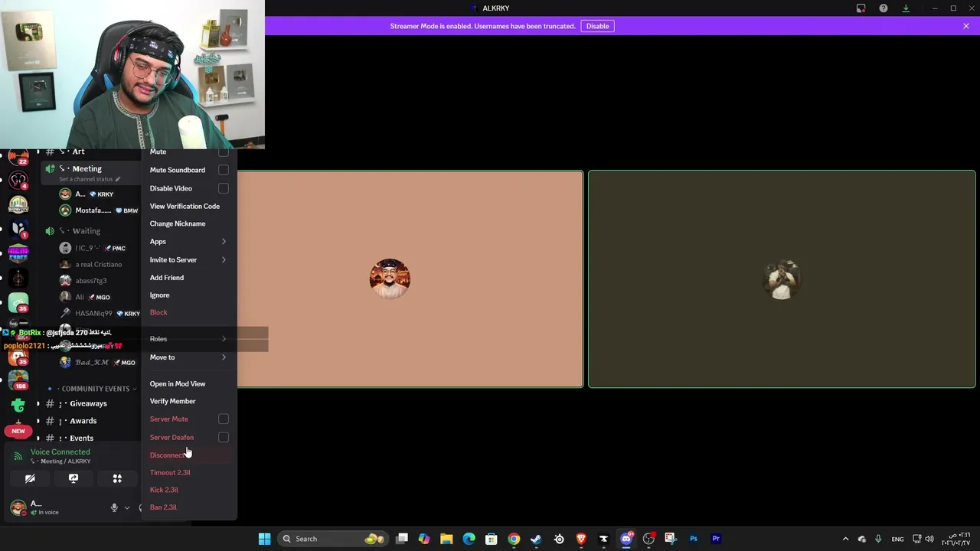Screen dimensions: 980x551
Task: Open Microsoft Edge from taskbar
Action: coord(469,539)
